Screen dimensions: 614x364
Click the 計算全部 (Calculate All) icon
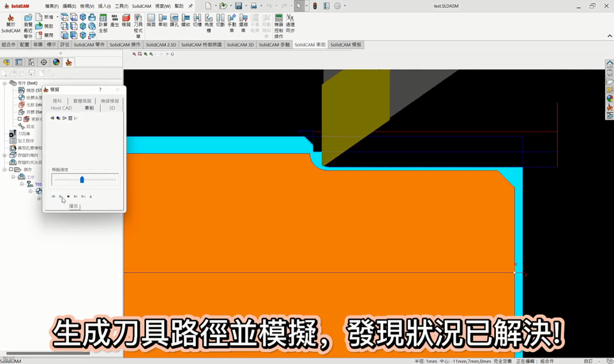pyautogui.click(x=103, y=23)
